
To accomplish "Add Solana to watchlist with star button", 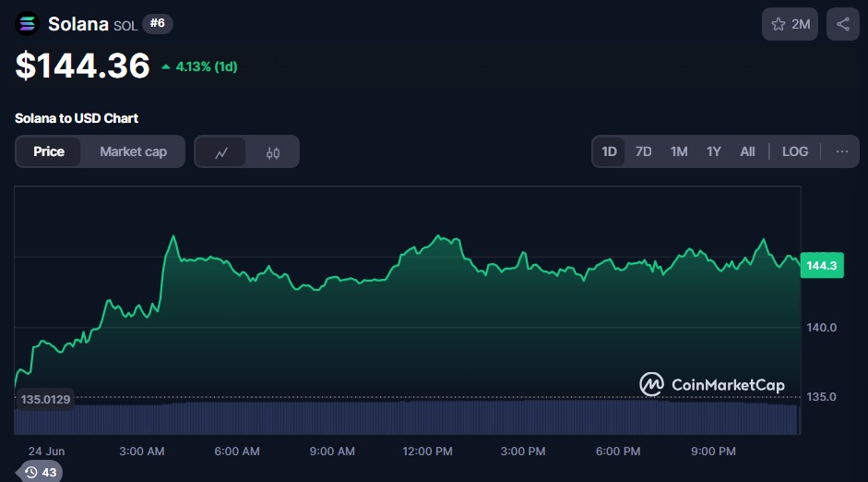I will click(790, 24).
